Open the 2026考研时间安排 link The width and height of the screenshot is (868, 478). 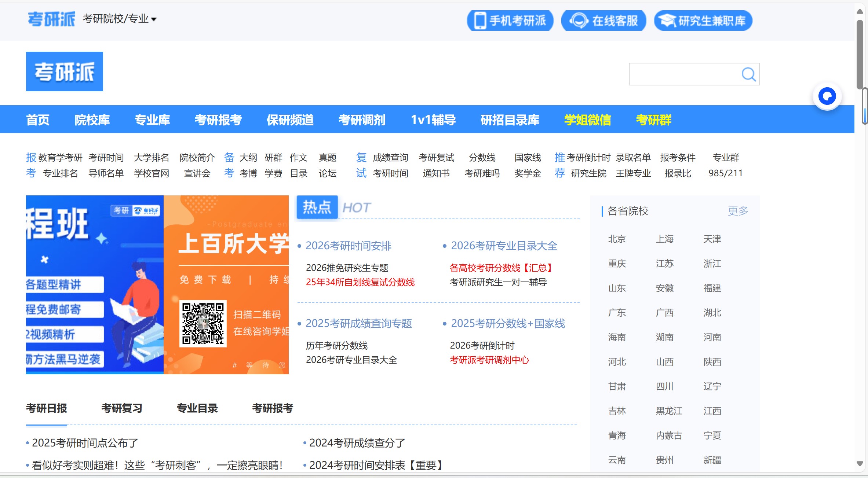pos(349,246)
